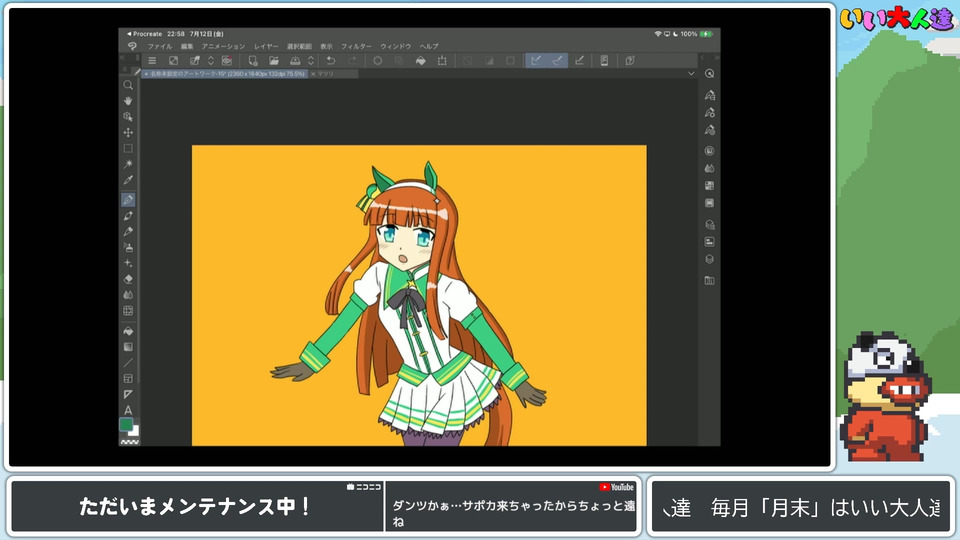Select the Zoom magnifier tool
This screenshot has height=540, width=960.
pos(128,85)
